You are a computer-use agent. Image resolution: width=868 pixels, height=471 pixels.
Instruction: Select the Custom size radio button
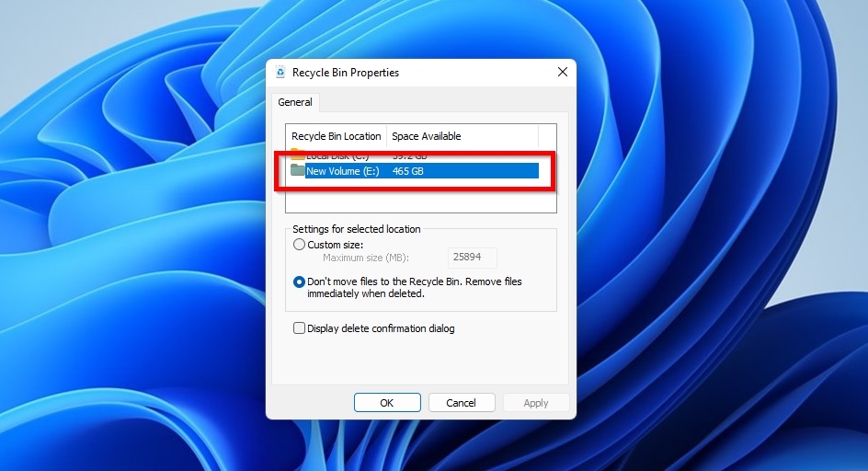click(299, 245)
